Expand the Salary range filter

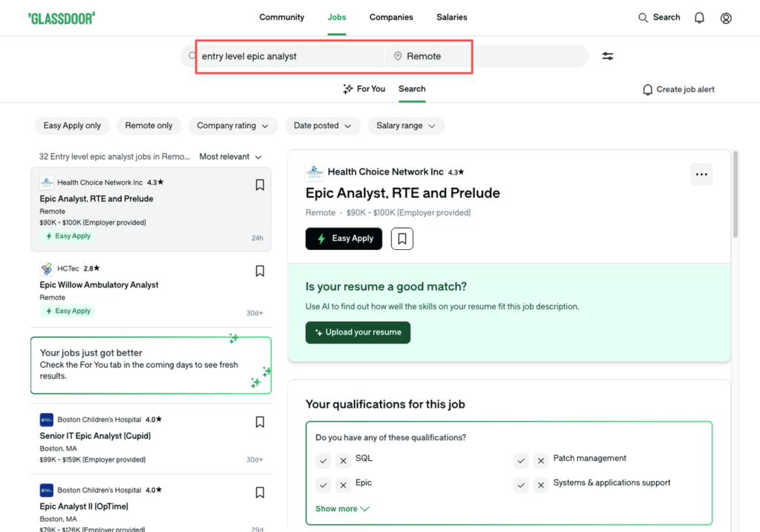tap(405, 125)
